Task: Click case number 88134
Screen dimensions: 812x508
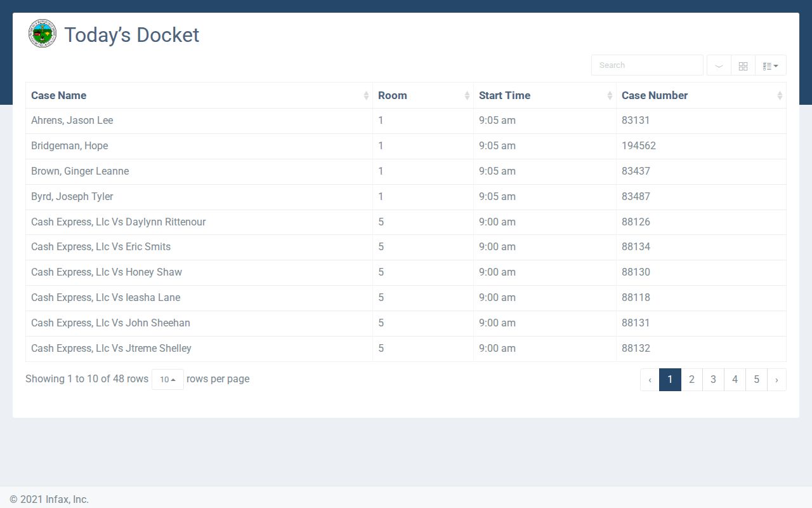Action: 636,247
